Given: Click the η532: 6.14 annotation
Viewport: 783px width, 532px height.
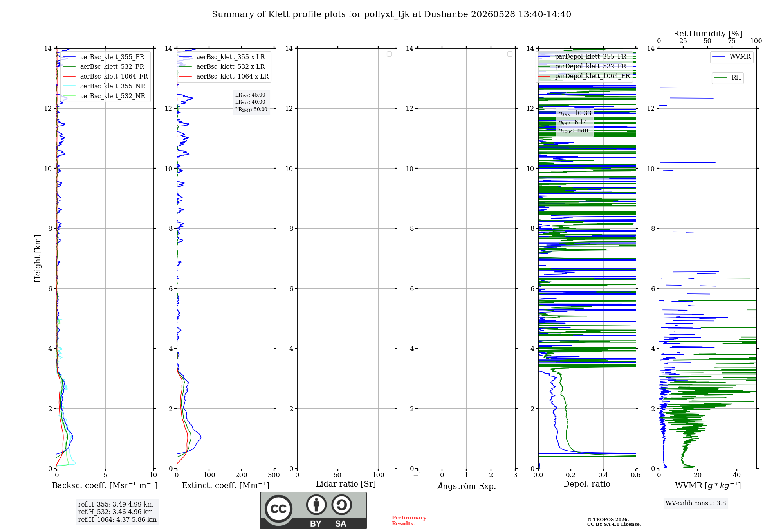Looking at the screenshot, I should pos(573,122).
